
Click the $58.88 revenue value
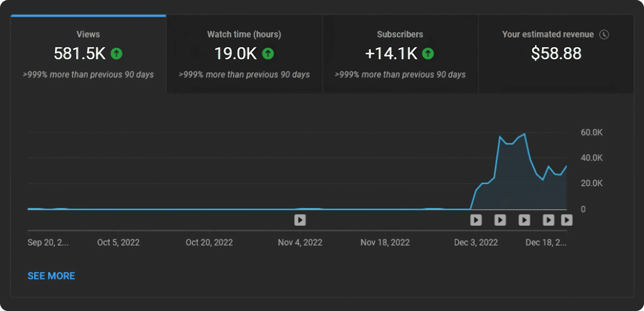(556, 53)
